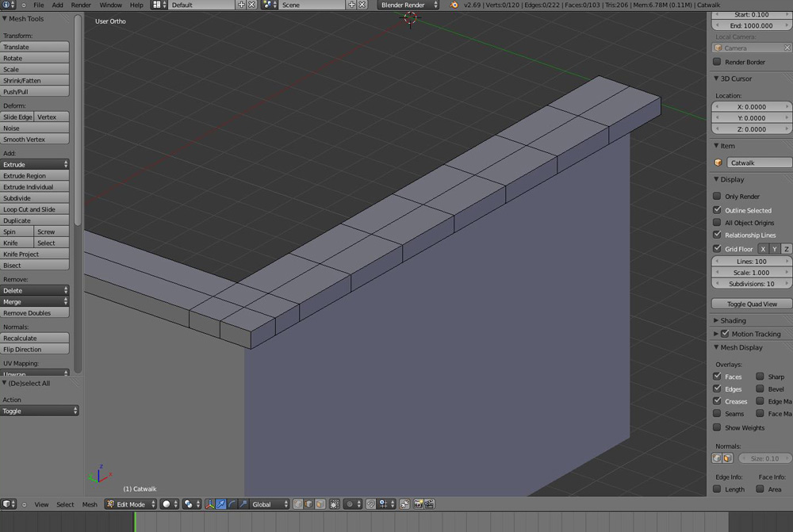
Task: Click the normals Size 0.10 field
Action: (x=764, y=458)
